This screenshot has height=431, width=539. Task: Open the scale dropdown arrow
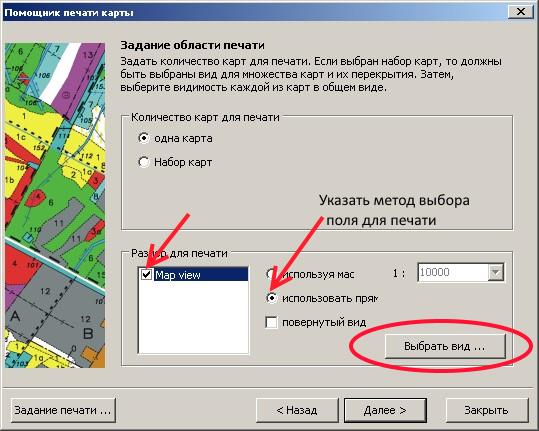495,273
